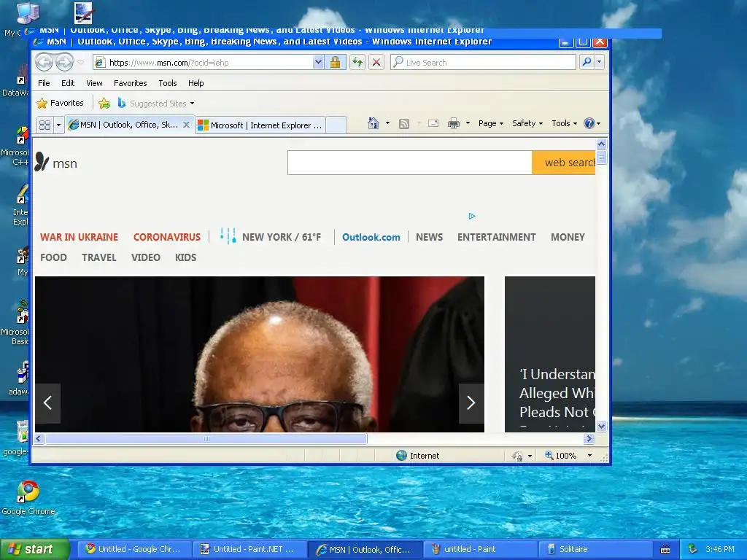Open the MONEY section link
Viewport: 747px width, 560px height.
coord(568,237)
